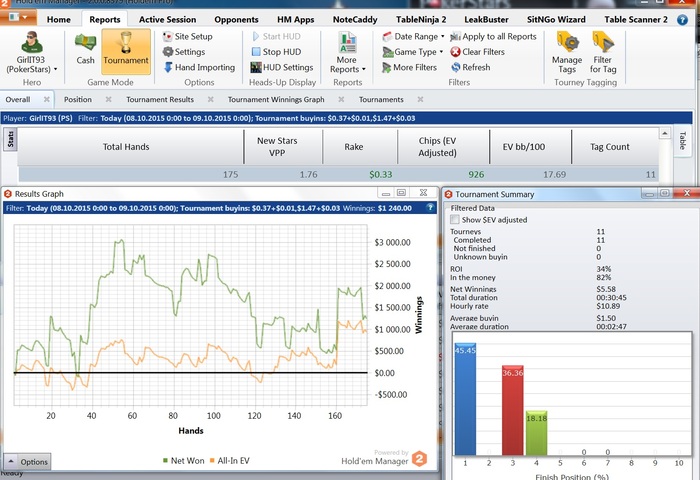This screenshot has width=700, height=480.
Task: Select Tournament Winnings Graph tab
Action: click(x=276, y=100)
